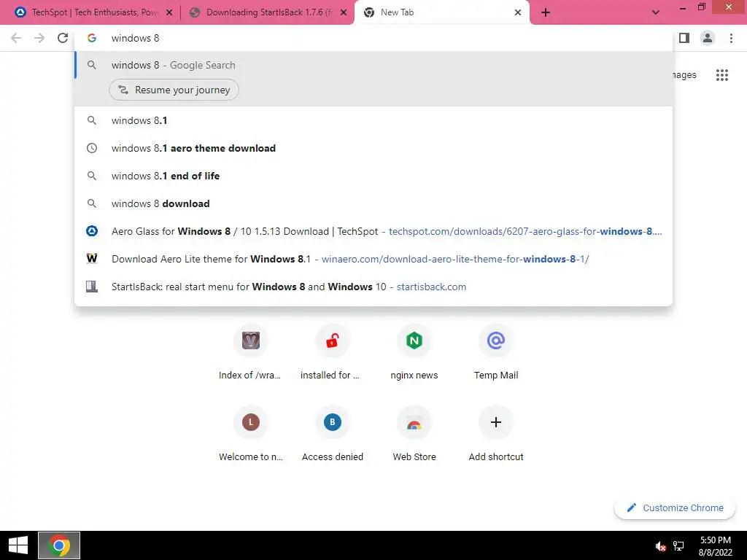Select the New Tab tab
747x560 pixels.
click(442, 12)
